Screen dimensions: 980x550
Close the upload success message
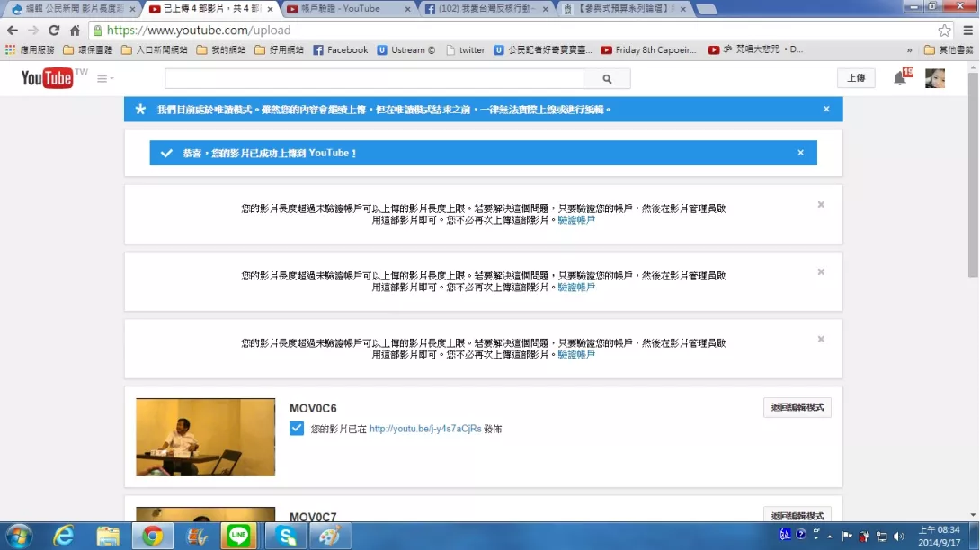click(x=800, y=153)
